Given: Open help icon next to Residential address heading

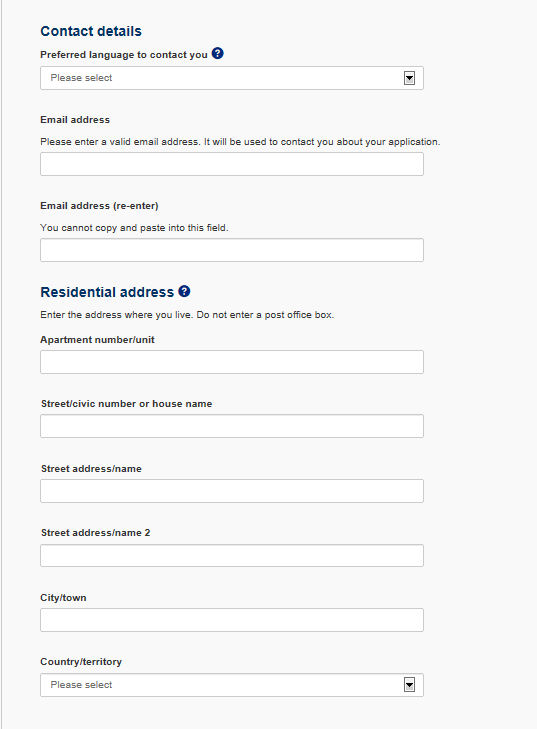Looking at the screenshot, I should point(184,291).
